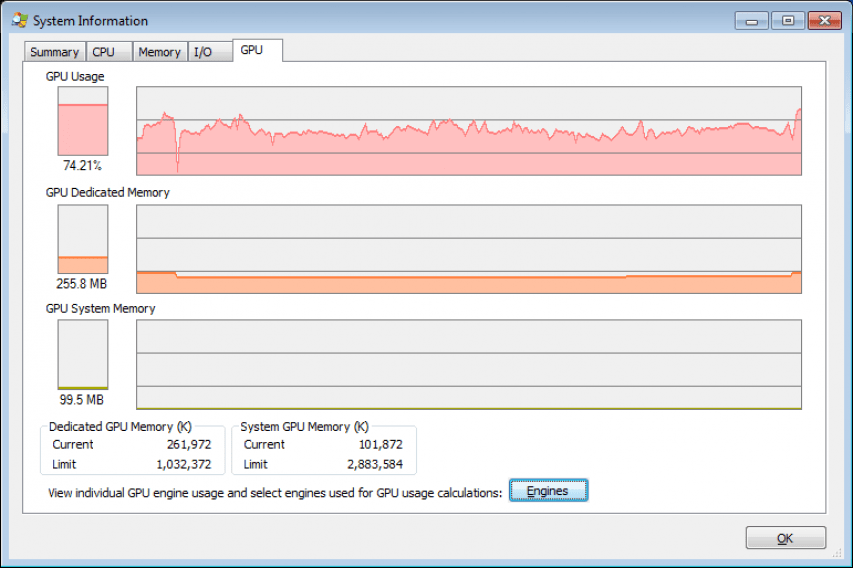Image resolution: width=853 pixels, height=568 pixels.
Task: Select the Memory tab
Action: tap(160, 52)
